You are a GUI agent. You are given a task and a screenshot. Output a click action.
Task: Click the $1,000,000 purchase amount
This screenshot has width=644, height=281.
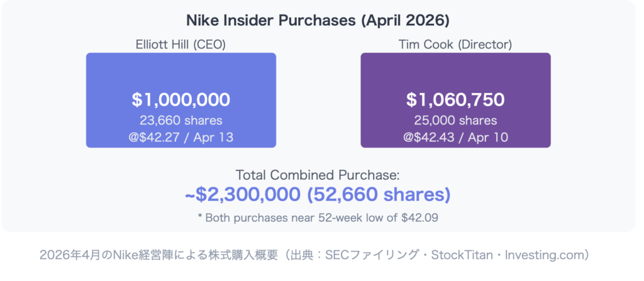(x=180, y=99)
